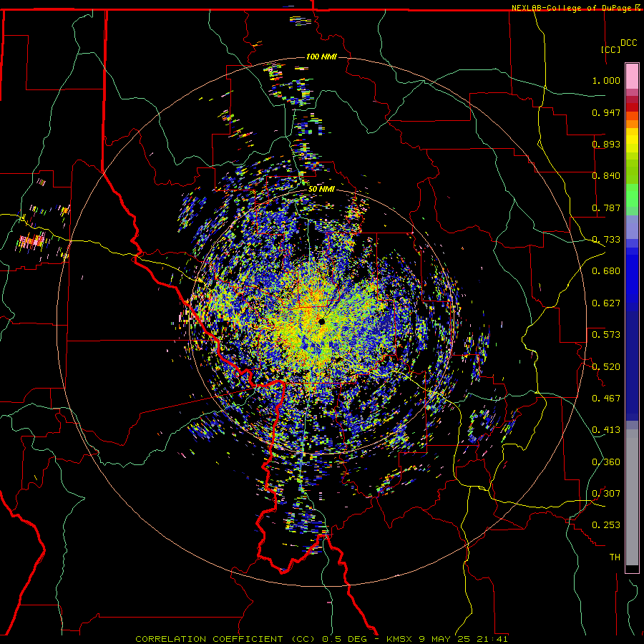
Task: Click the 0.573 legend value
Action: 606,335
